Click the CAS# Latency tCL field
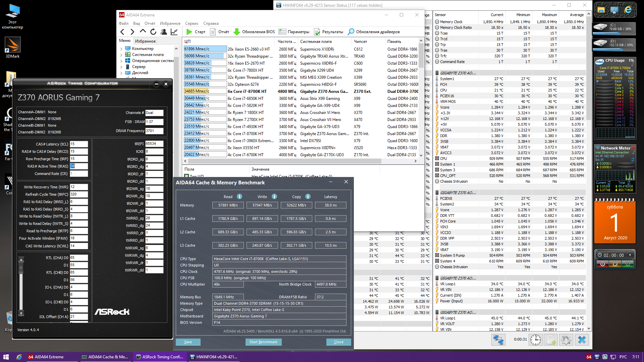This screenshot has height=362, width=644. [79, 144]
